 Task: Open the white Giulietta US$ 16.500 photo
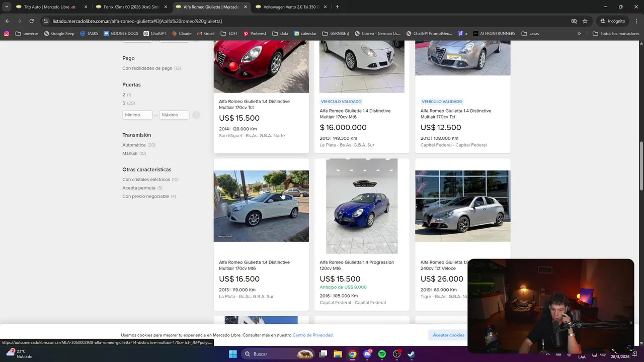(x=261, y=206)
